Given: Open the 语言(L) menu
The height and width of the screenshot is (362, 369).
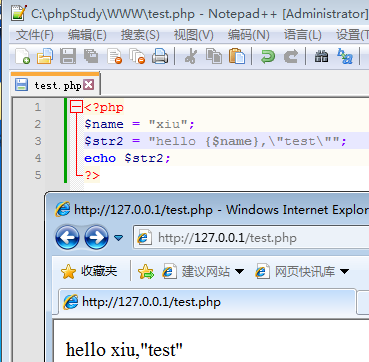Looking at the screenshot, I should [303, 35].
